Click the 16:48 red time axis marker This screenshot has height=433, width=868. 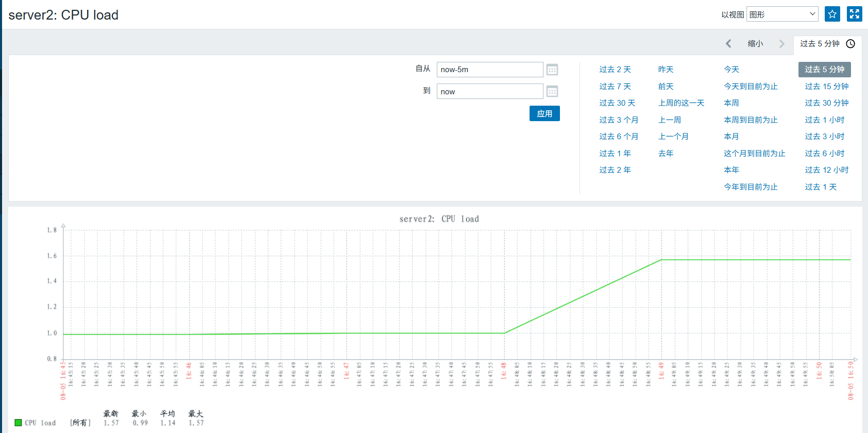tap(504, 371)
